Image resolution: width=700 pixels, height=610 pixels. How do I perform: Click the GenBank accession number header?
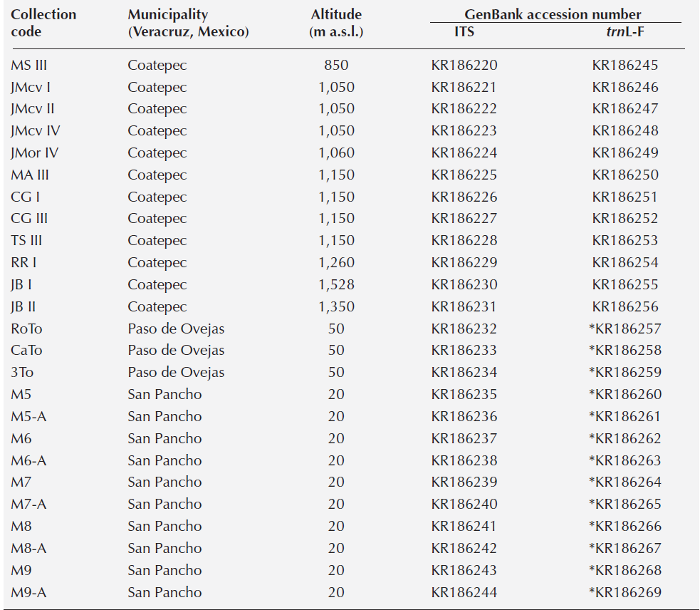point(553,14)
